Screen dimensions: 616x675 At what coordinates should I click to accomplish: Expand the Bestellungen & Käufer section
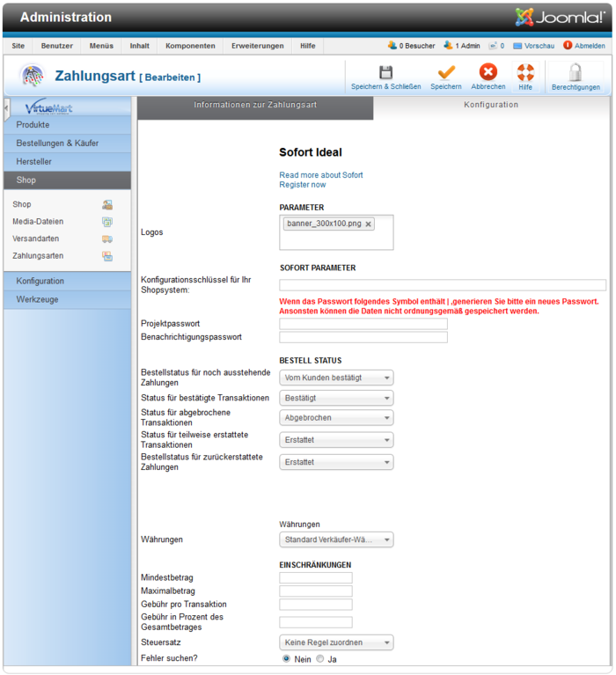pyautogui.click(x=67, y=143)
